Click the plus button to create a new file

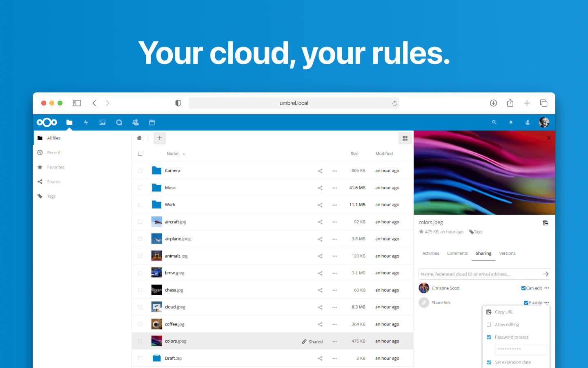(159, 138)
